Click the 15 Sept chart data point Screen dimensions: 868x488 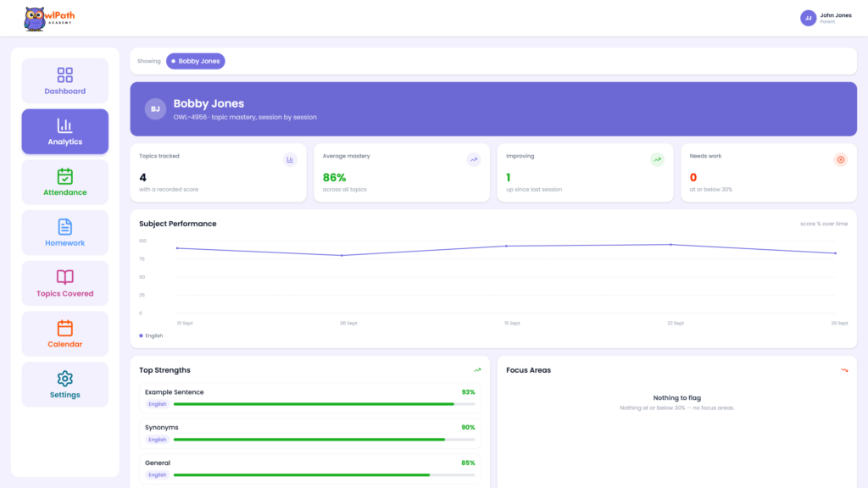[x=506, y=247]
